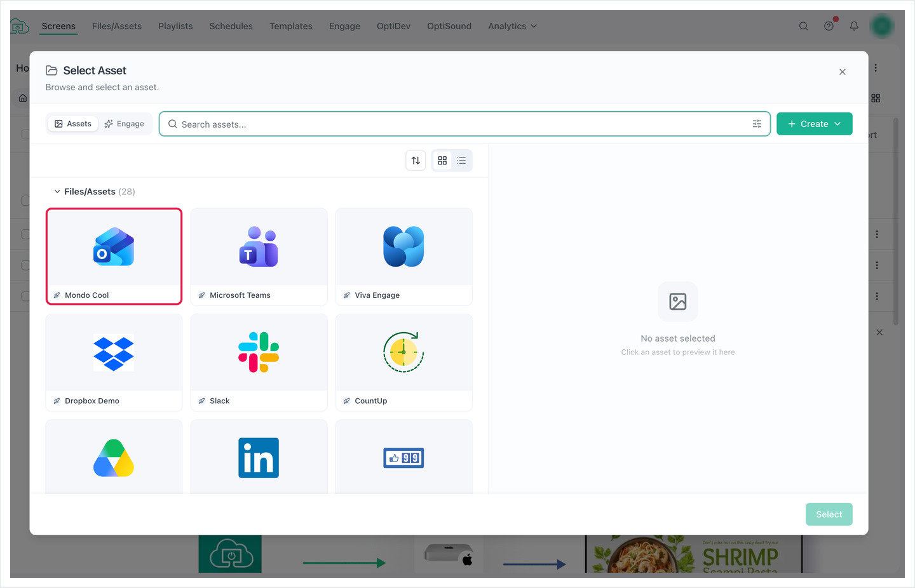The image size is (915, 588).
Task: Choose the Viva Engage asset
Action: click(x=403, y=257)
